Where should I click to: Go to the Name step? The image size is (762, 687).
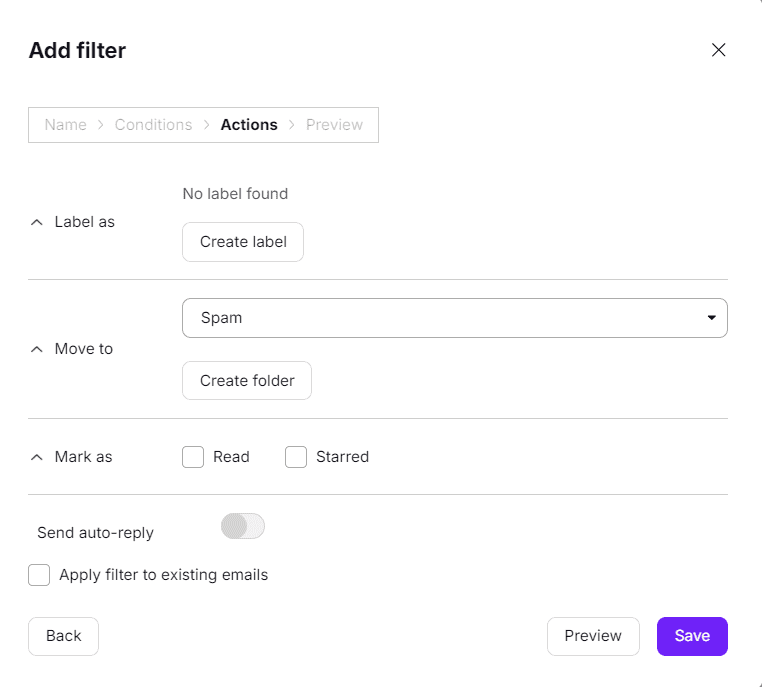tap(65, 125)
